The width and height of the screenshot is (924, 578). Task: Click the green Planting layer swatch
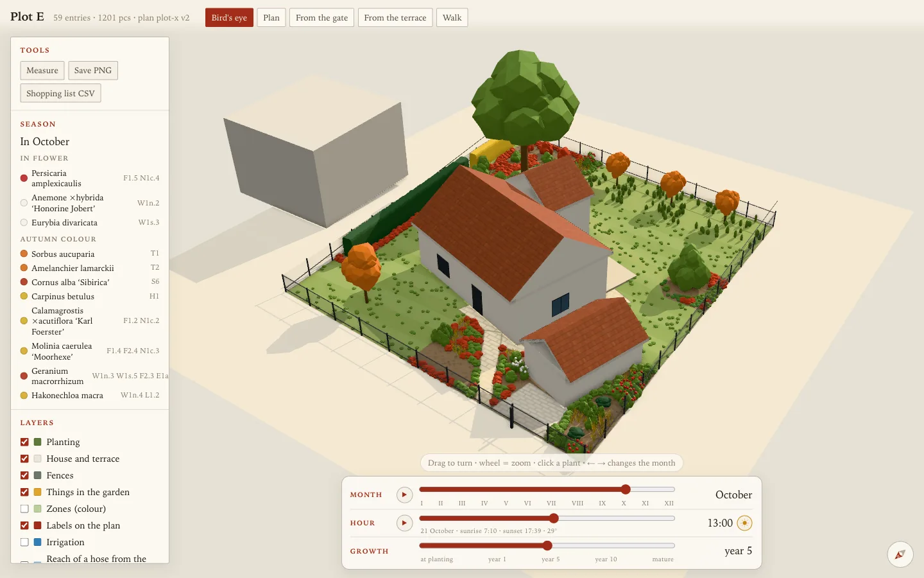37,442
